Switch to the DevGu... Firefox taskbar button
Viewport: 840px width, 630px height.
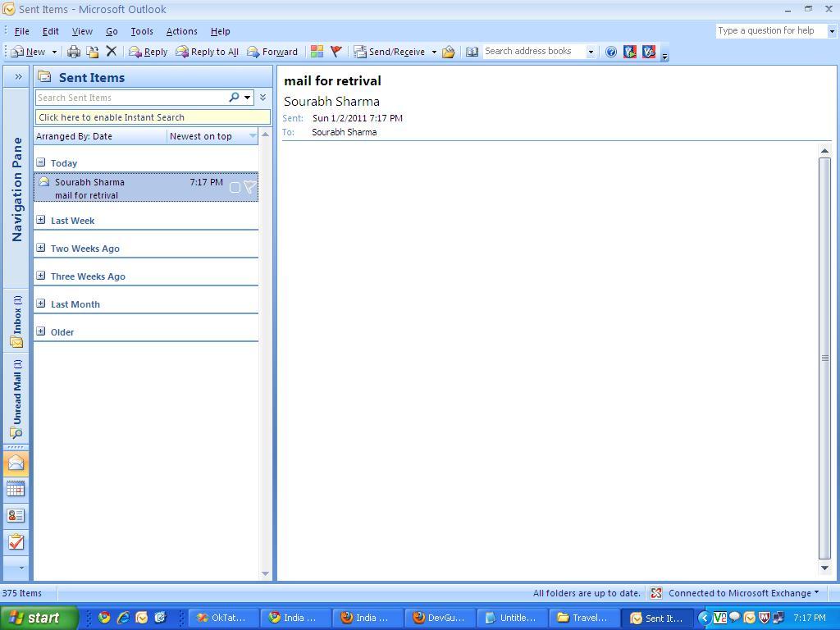tap(441, 618)
